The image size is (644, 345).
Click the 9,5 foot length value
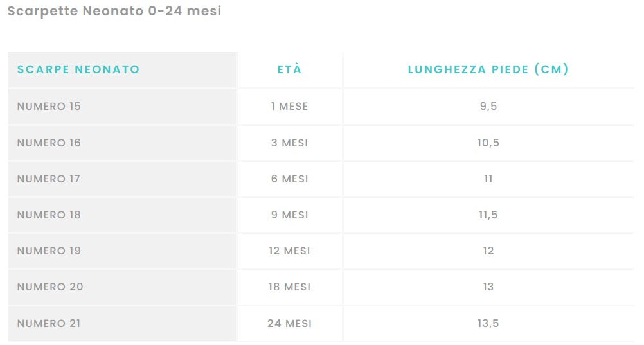(488, 106)
